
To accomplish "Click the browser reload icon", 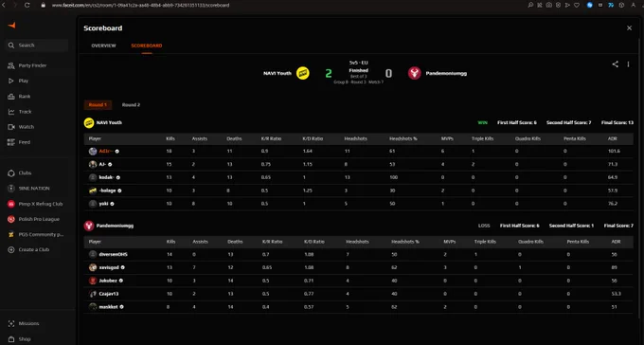I will click(x=27, y=5).
